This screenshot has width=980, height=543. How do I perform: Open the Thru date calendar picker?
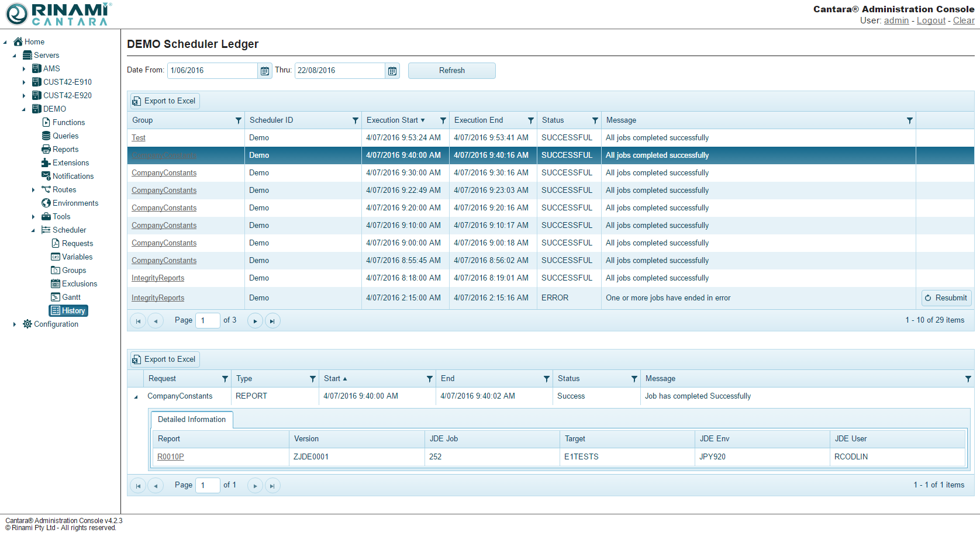pos(392,71)
